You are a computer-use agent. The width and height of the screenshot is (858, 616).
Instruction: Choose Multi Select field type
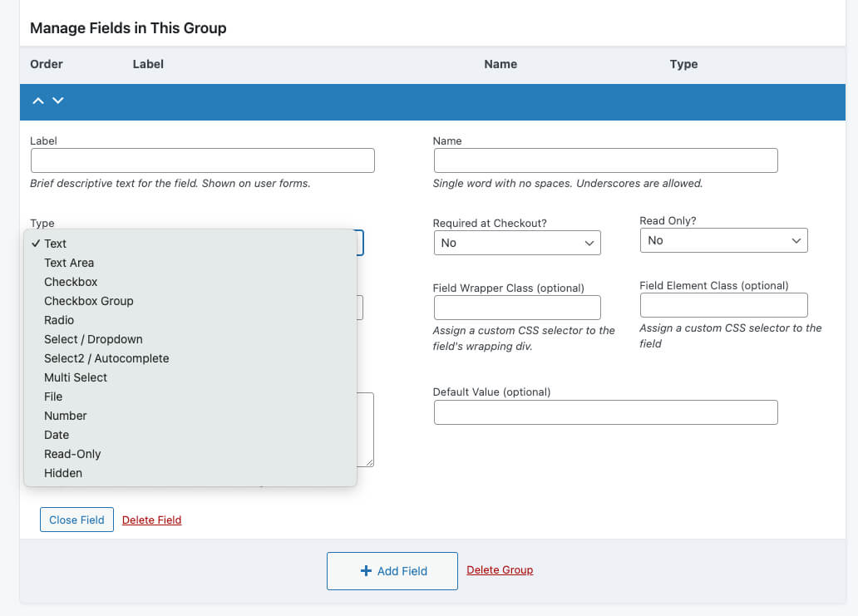point(190,377)
